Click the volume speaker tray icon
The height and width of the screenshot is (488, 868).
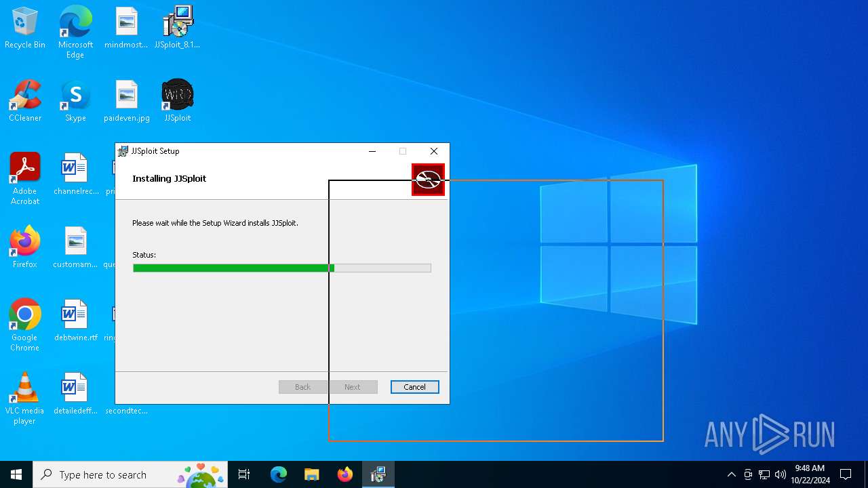(780, 474)
